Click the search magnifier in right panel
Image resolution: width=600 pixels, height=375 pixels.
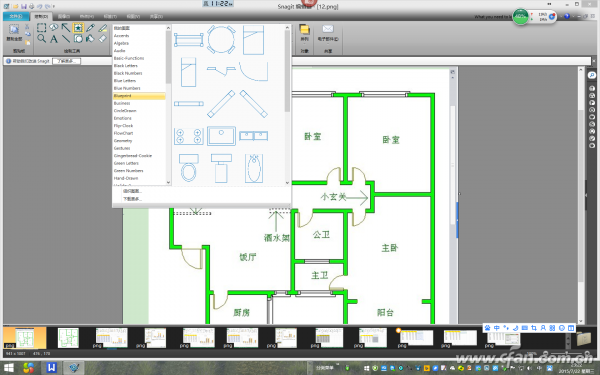(x=592, y=75)
